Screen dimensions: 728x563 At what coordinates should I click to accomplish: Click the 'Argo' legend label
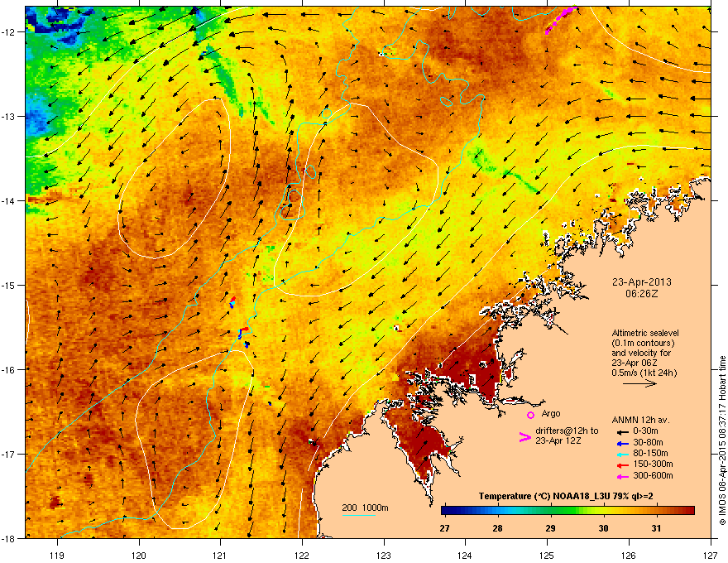point(551,413)
